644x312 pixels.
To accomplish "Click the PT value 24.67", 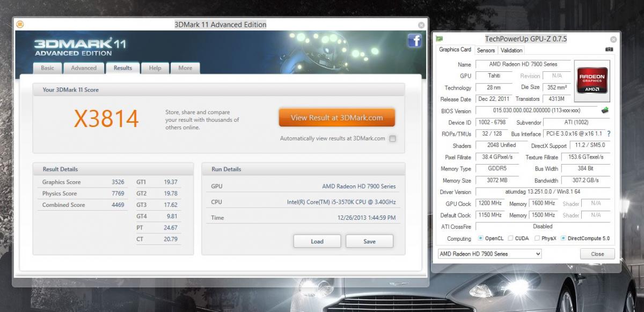I will tap(170, 228).
